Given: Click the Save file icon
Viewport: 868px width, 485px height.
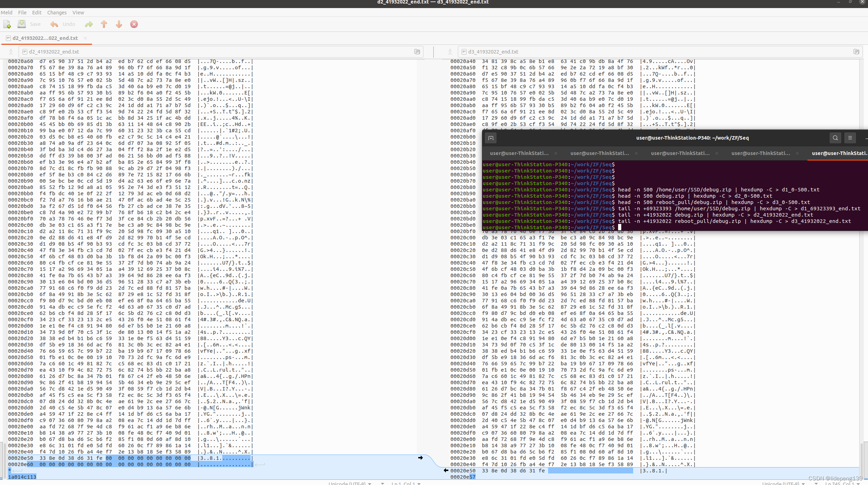Looking at the screenshot, I should (x=22, y=24).
